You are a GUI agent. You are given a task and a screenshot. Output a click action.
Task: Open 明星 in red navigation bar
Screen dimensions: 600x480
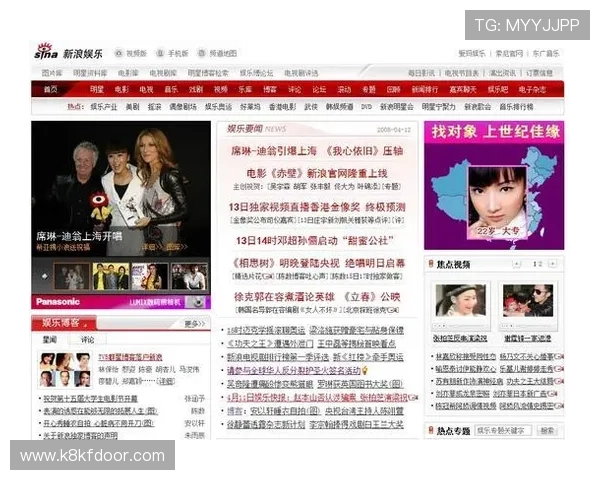[97, 90]
